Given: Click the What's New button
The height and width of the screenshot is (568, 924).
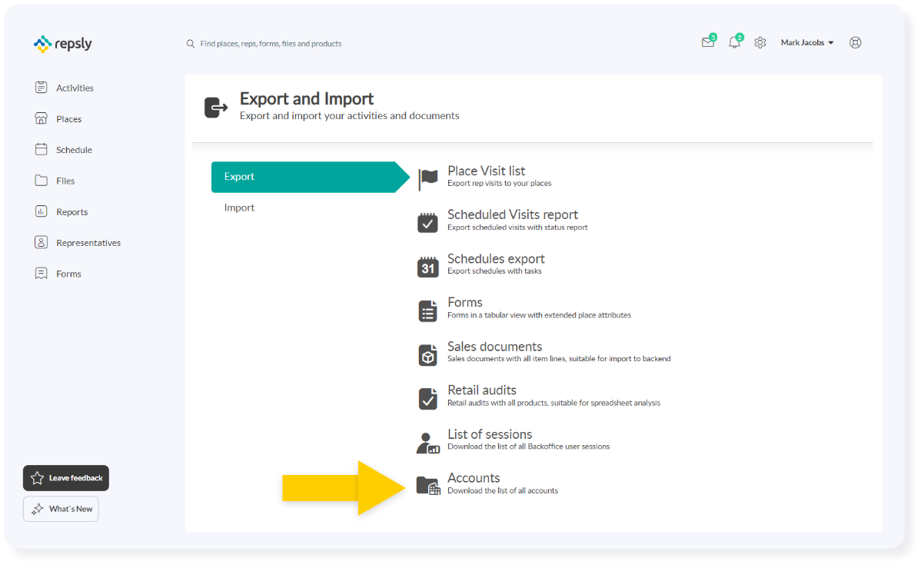Looking at the screenshot, I should click(61, 509).
